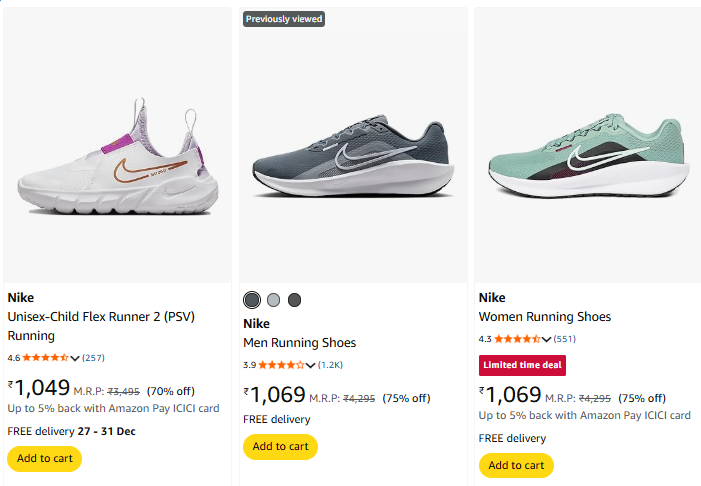Screen dimensions: 701x486
Task: View the 551 ratings for women's shoes
Action: click(565, 339)
